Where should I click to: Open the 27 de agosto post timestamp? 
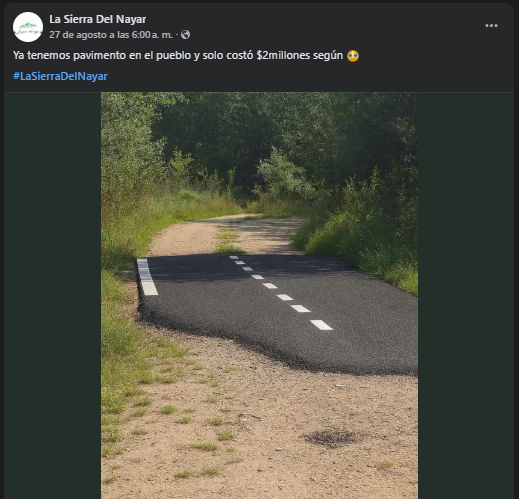point(111,35)
